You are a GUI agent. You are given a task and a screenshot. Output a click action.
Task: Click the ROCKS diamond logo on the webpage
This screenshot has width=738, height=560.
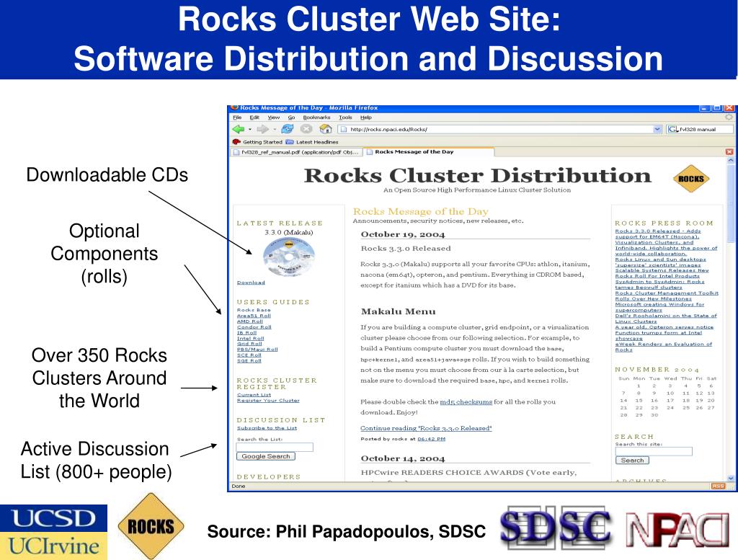coord(691,179)
